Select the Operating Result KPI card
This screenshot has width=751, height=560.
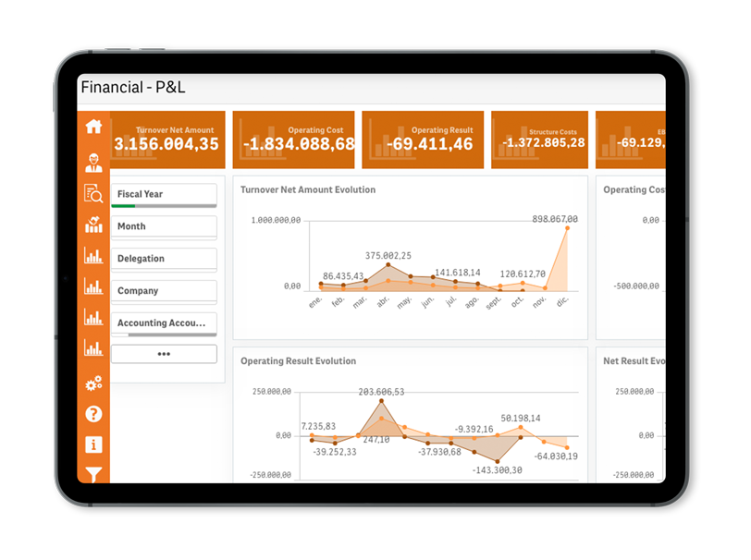(423, 140)
